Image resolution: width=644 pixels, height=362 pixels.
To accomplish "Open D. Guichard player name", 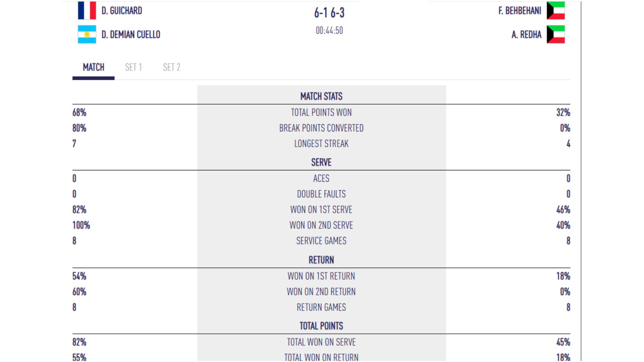I will [x=122, y=11].
